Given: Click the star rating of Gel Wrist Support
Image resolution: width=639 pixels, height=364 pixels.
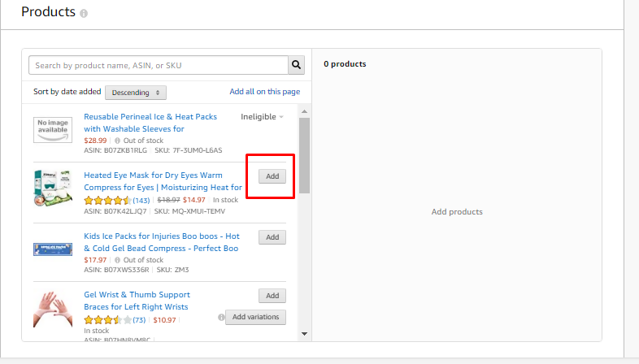Looking at the screenshot, I should point(107,320).
